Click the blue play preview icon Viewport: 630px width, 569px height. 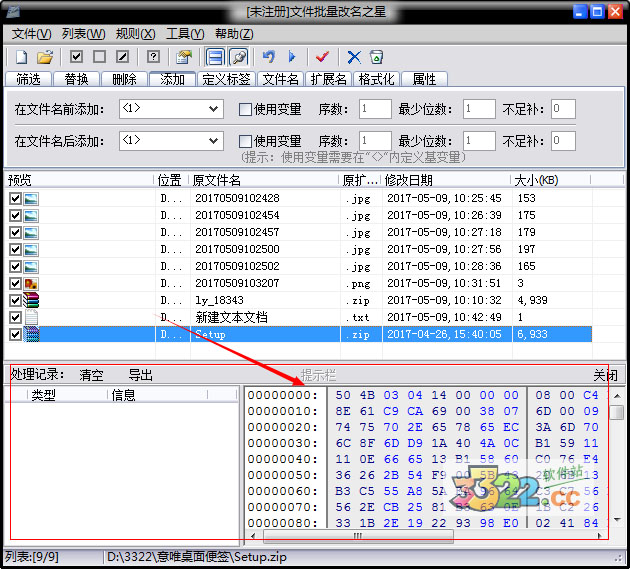292,57
